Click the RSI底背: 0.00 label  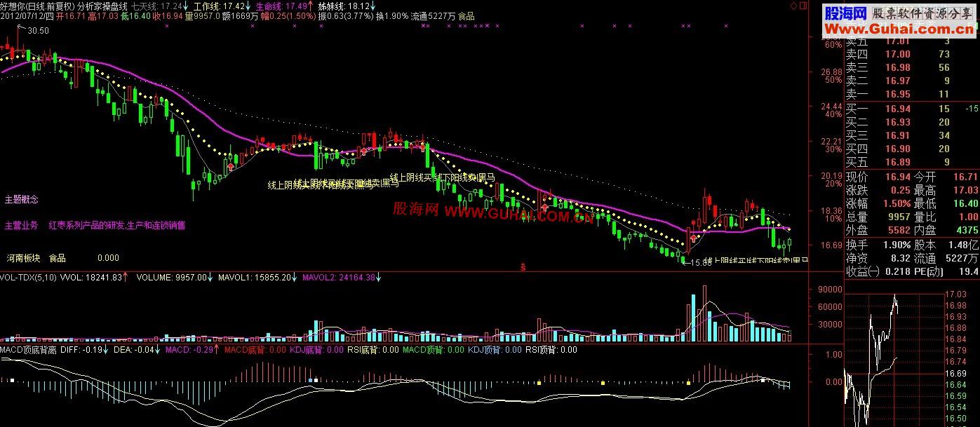point(372,349)
